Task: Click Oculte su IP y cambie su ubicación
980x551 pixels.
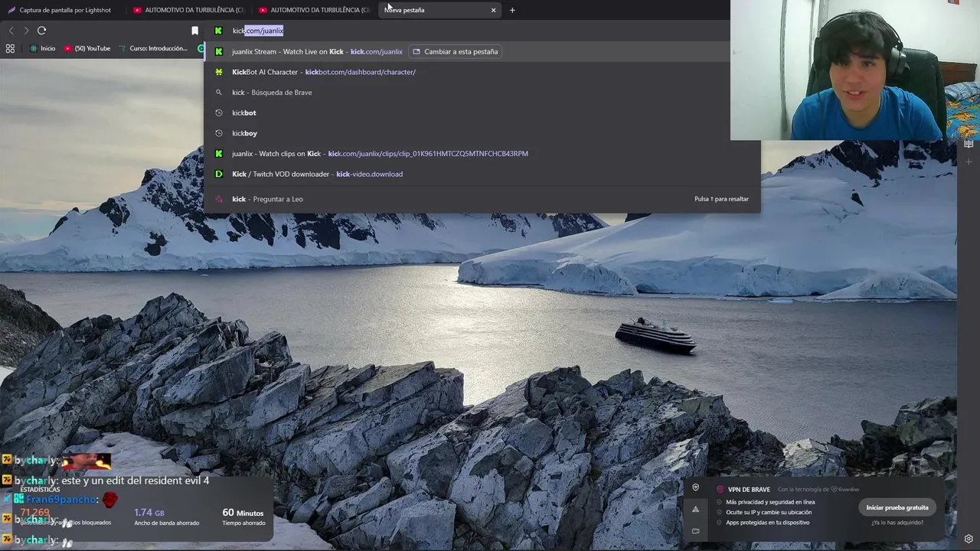Action: [x=769, y=512]
